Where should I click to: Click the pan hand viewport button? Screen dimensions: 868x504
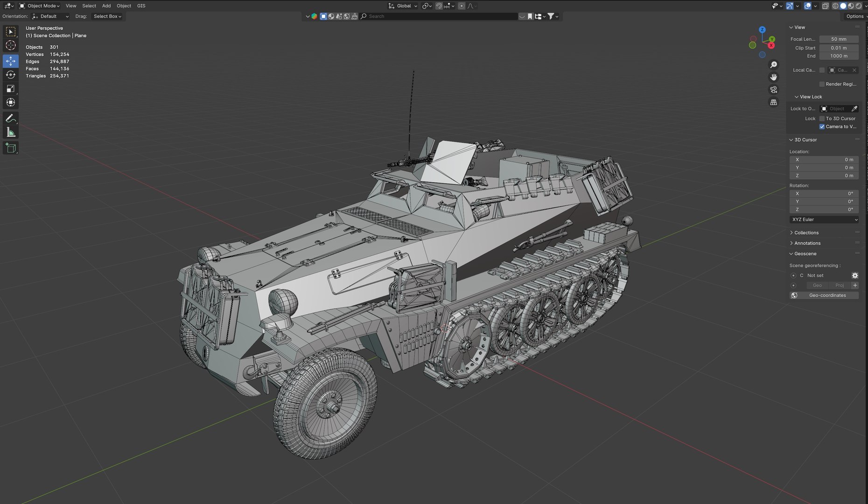(x=774, y=77)
